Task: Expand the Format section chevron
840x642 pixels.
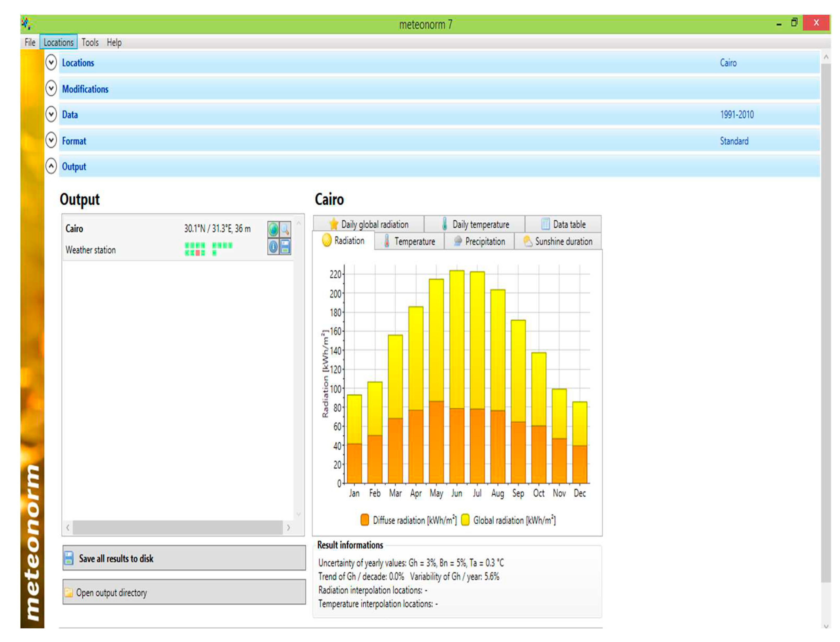Action: (51, 140)
